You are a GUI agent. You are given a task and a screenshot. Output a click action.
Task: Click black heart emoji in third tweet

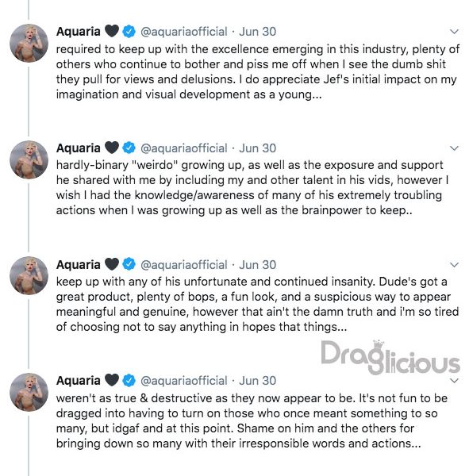[112, 264]
